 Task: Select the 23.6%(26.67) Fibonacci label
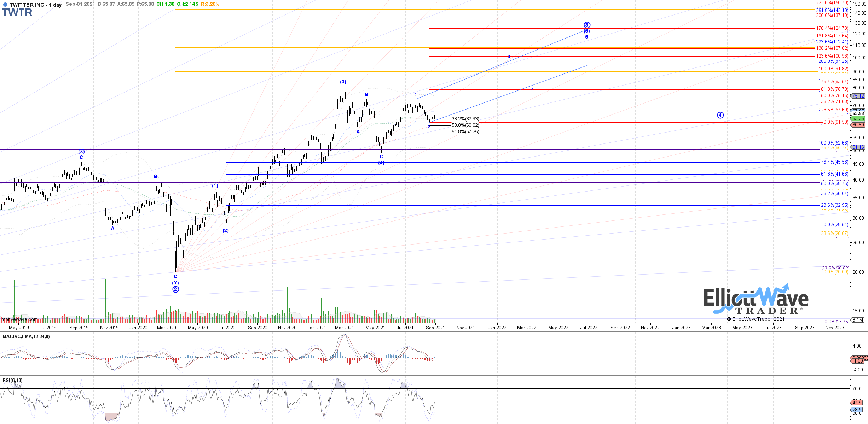pyautogui.click(x=835, y=234)
